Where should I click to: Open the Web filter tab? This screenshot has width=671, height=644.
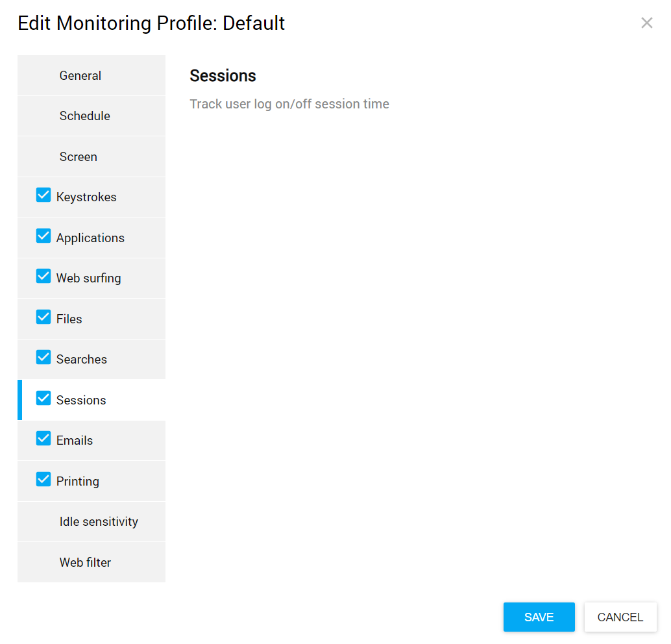[x=85, y=563]
